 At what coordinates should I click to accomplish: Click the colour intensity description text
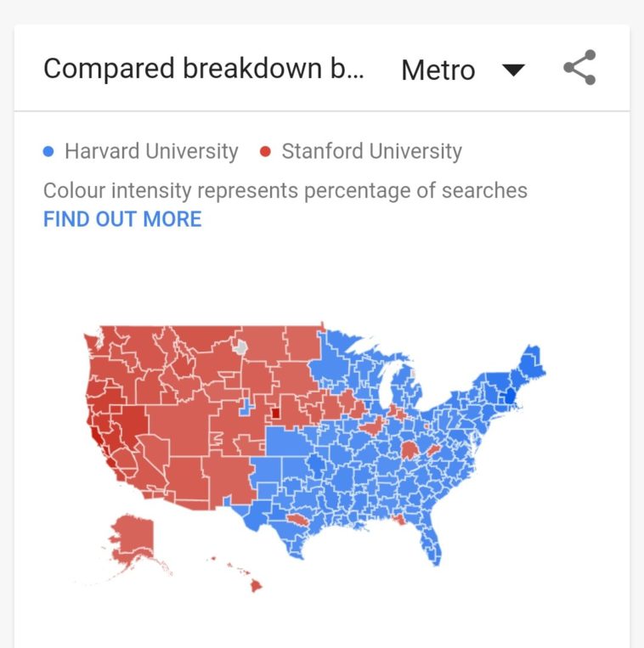pyautogui.click(x=285, y=189)
